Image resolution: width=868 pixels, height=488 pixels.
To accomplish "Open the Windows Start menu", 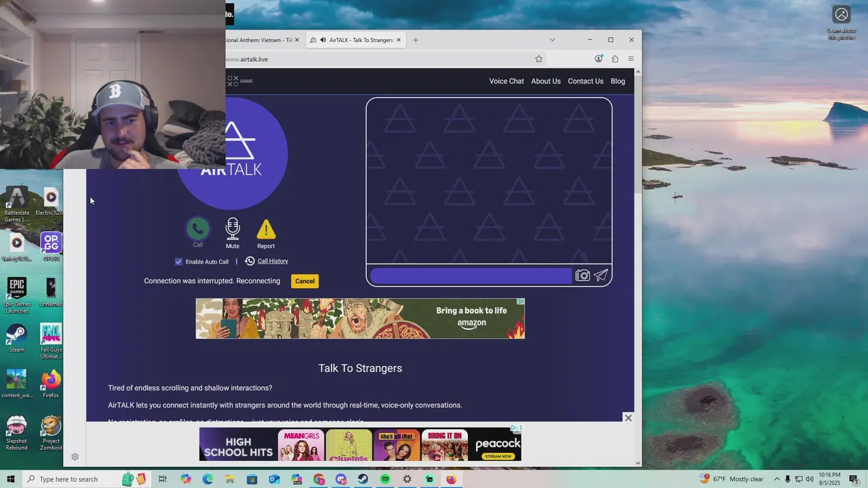I will (x=10, y=479).
